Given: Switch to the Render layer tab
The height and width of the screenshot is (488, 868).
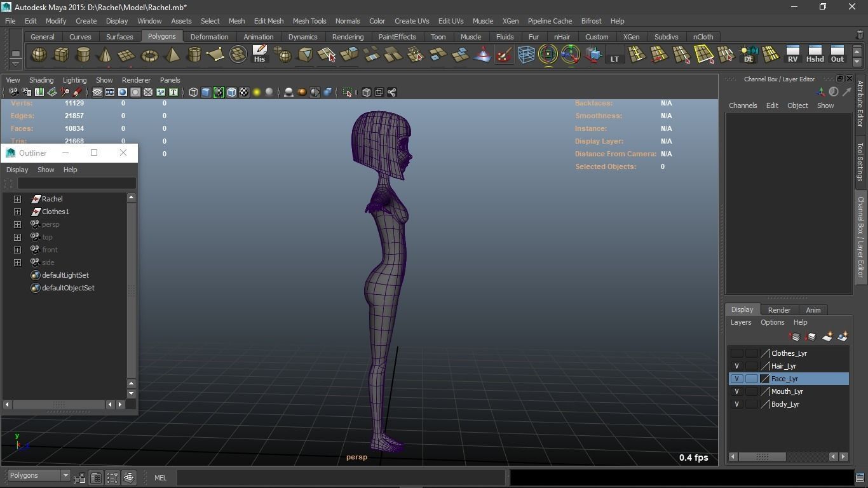Looking at the screenshot, I should [x=779, y=310].
